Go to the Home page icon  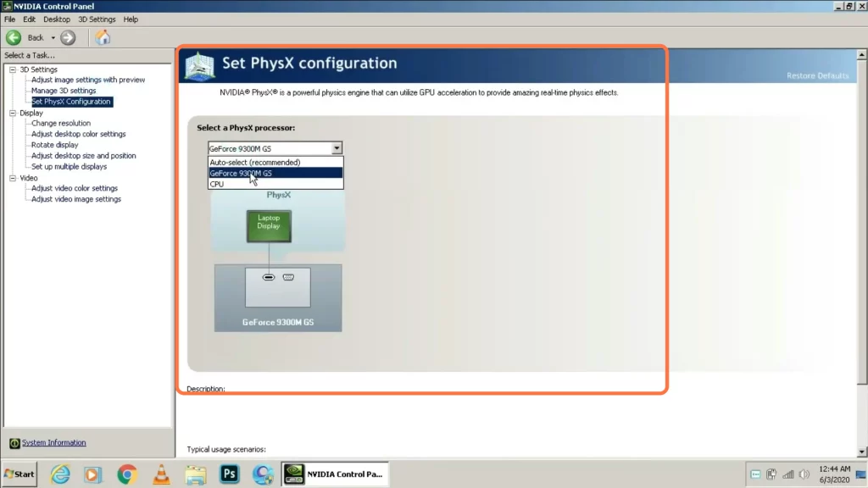103,37
